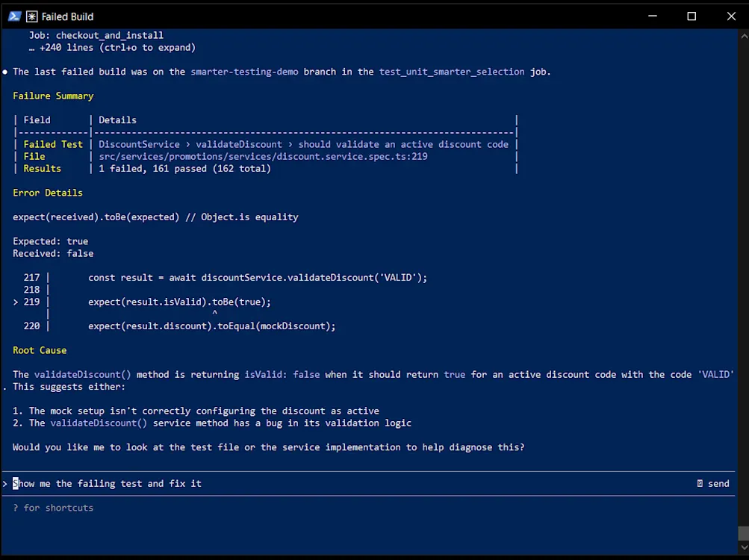The image size is (749, 560).
Task: Click the send hint in the prompt
Action: coord(712,484)
